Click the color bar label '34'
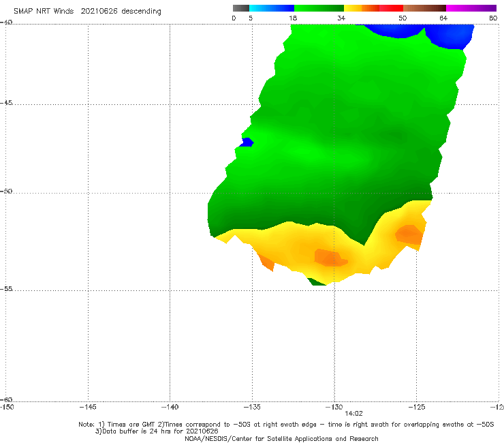Screen dimensions: 504x443 341,18
